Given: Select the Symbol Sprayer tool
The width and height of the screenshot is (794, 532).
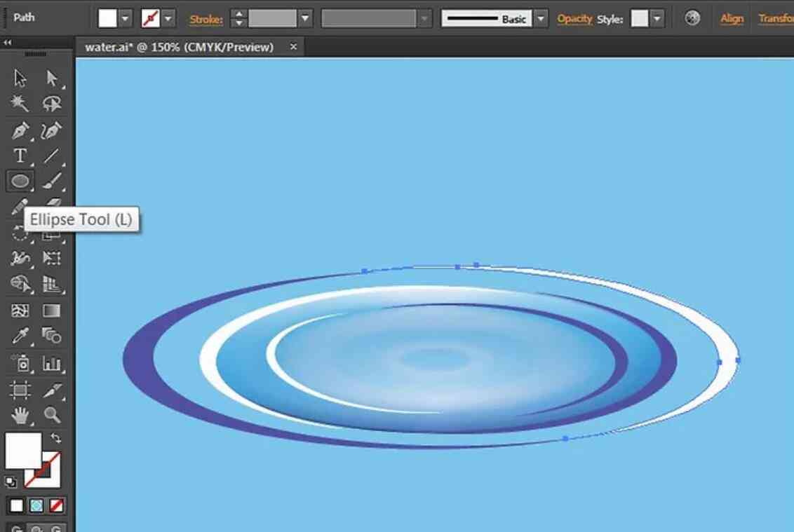Looking at the screenshot, I should tap(20, 363).
